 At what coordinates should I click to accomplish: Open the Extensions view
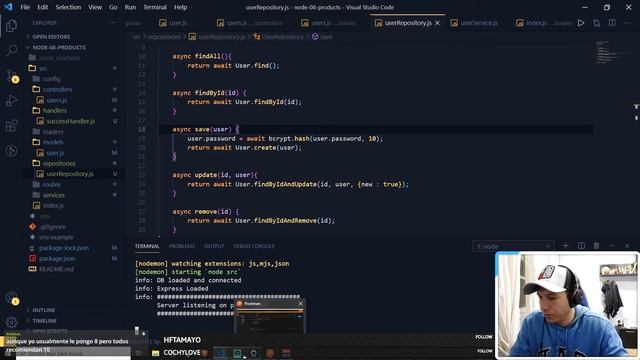click(11, 126)
